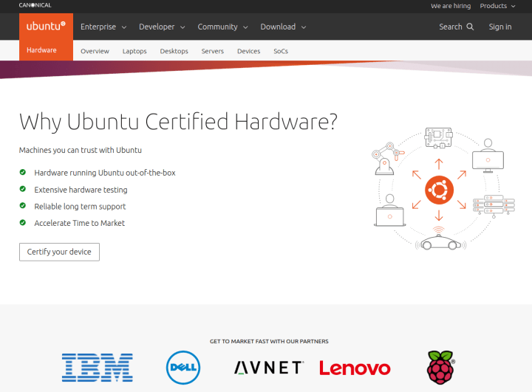The width and height of the screenshot is (532, 392).
Task: Click green checkmark beside Extensive hardware testing
Action: (23, 189)
